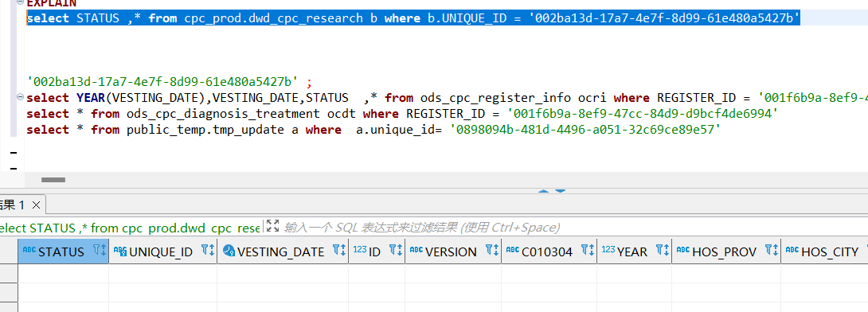This screenshot has width=868, height=312.
Task: Click the ods_cpc_diagnosis_treatment query line
Action: pos(402,114)
